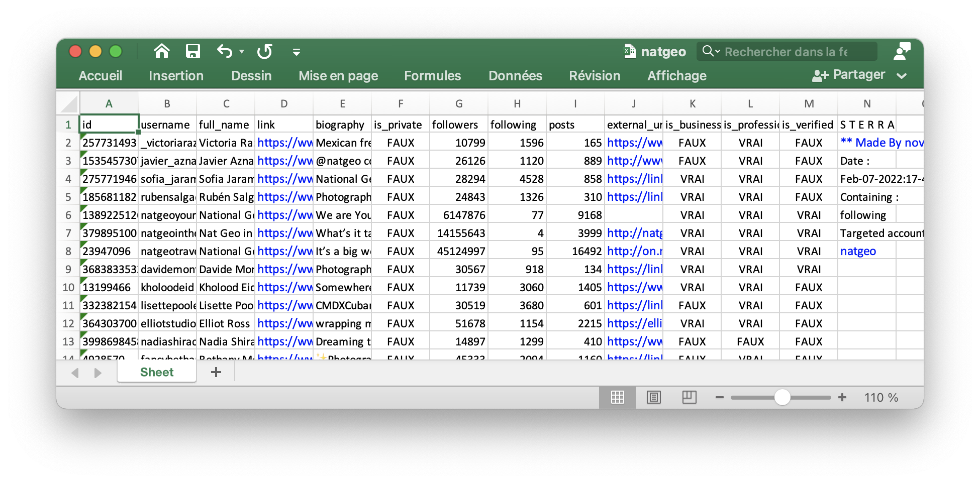Expand the Customize Quick Access Toolbar menu
Viewport: 980px width, 483px height.
point(297,52)
